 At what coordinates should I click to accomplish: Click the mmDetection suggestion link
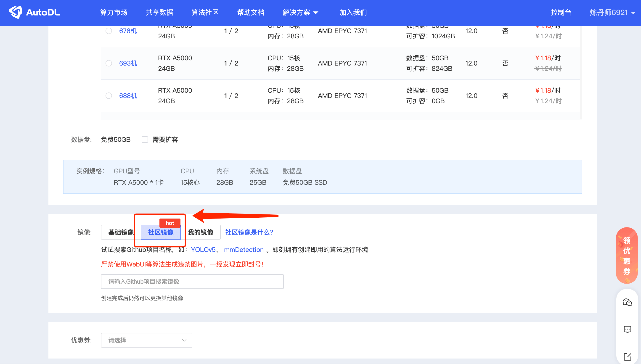click(244, 250)
